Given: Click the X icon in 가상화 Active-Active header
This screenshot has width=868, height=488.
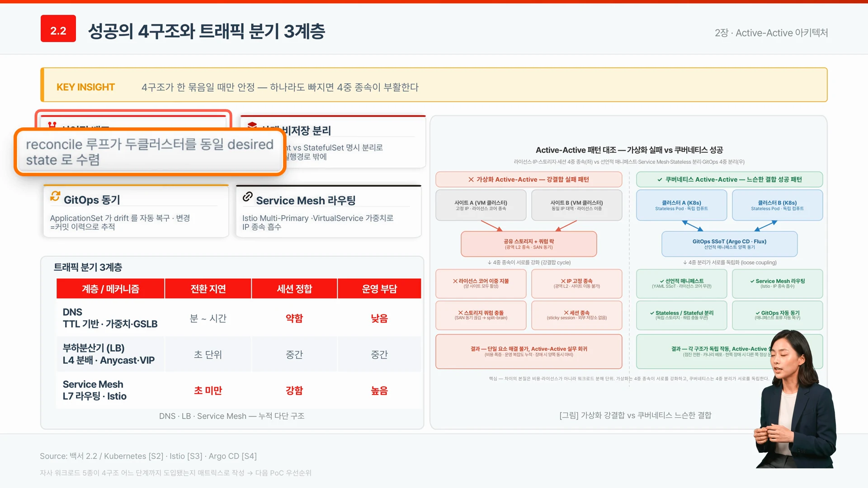Looking at the screenshot, I should (471, 179).
